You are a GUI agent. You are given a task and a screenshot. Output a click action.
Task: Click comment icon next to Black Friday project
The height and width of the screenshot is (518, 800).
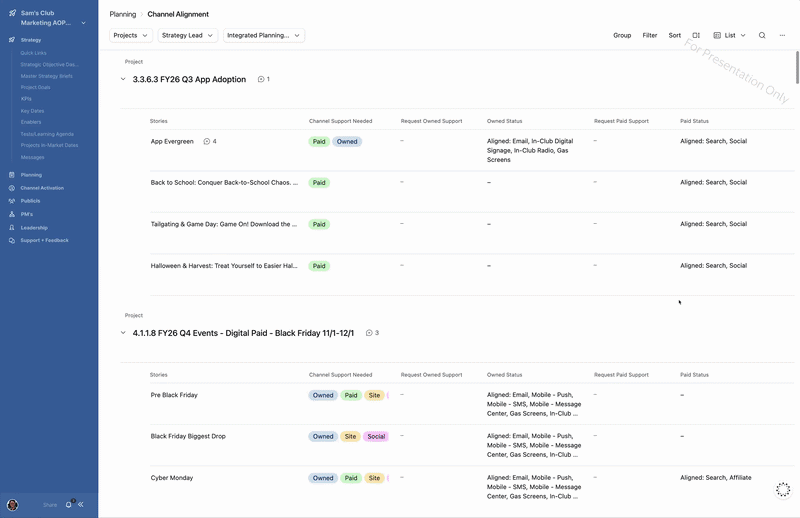(369, 333)
